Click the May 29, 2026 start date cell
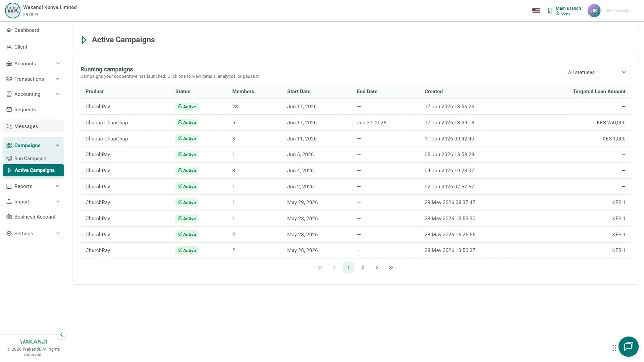 click(302, 202)
